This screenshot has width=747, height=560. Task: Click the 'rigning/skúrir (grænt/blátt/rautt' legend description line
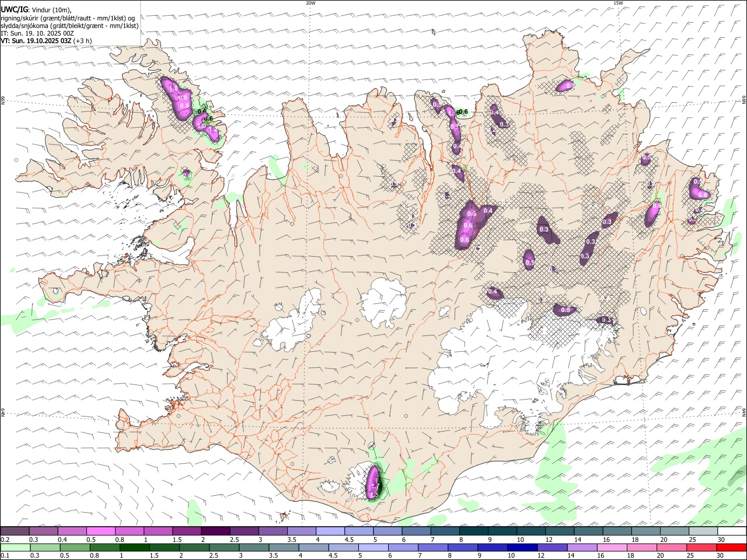[x=68, y=18]
